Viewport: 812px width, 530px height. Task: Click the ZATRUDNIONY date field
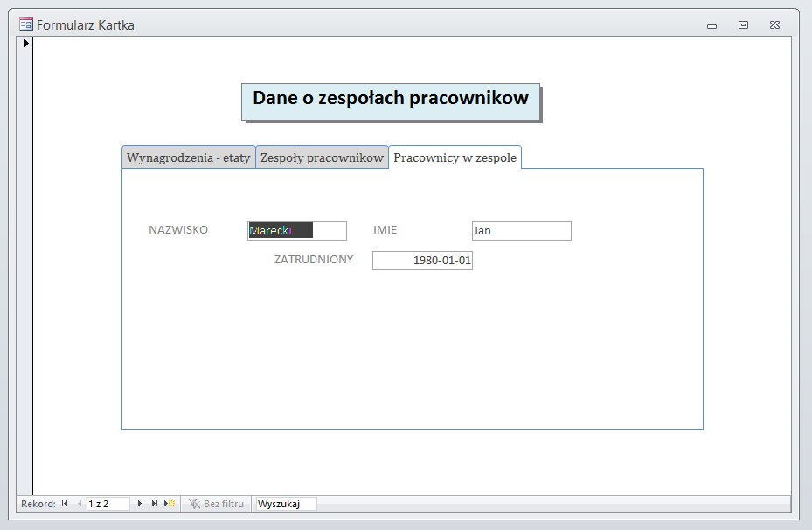[422, 261]
